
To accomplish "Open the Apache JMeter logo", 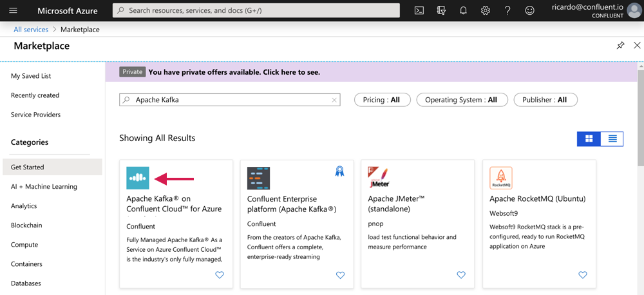I will click(379, 178).
